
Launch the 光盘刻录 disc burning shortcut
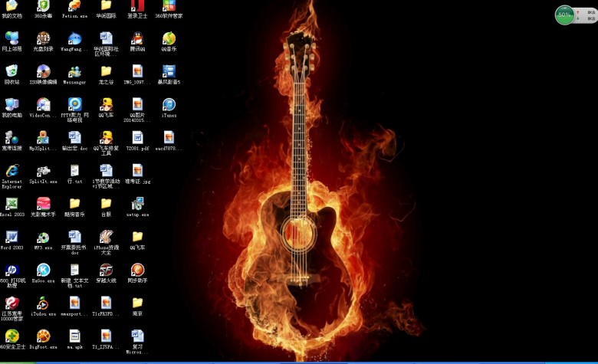coord(43,38)
